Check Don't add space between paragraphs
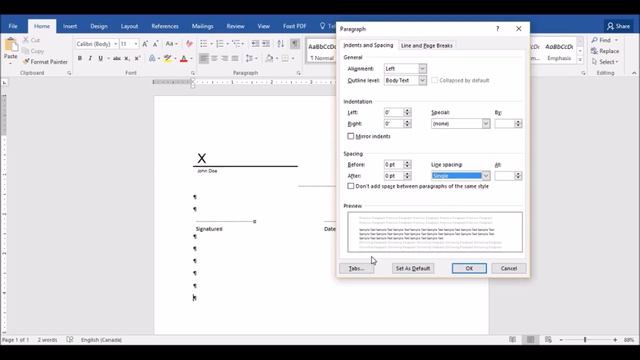 [x=351, y=186]
